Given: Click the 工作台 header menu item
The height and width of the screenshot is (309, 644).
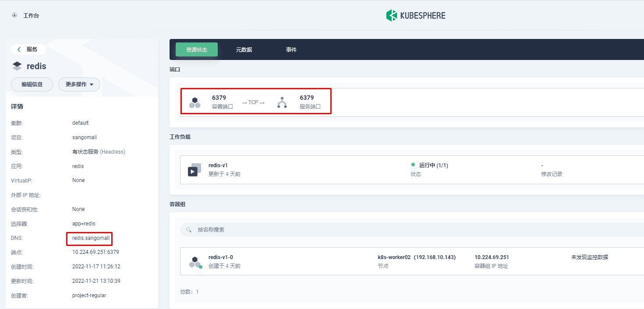Looking at the screenshot, I should 31,16.
